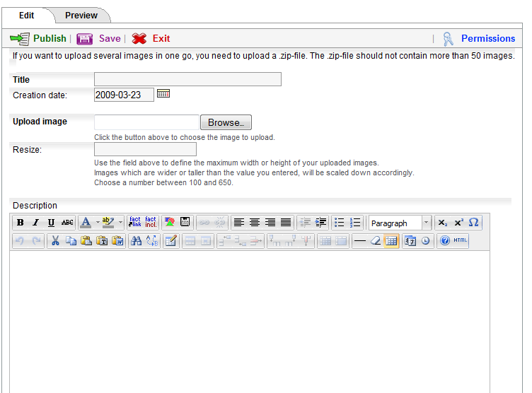The image size is (532, 393).
Task: Insert a special character using Omega icon
Action: tap(474, 223)
